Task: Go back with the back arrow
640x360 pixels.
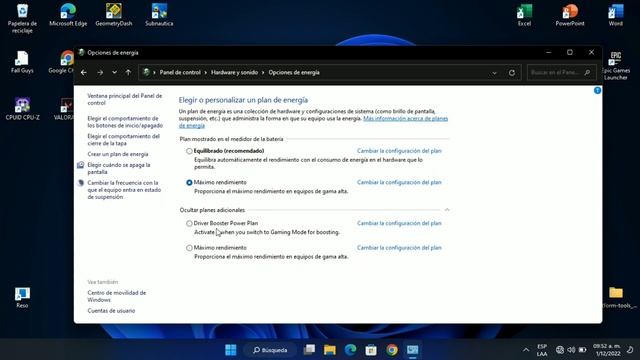Action: click(x=84, y=73)
